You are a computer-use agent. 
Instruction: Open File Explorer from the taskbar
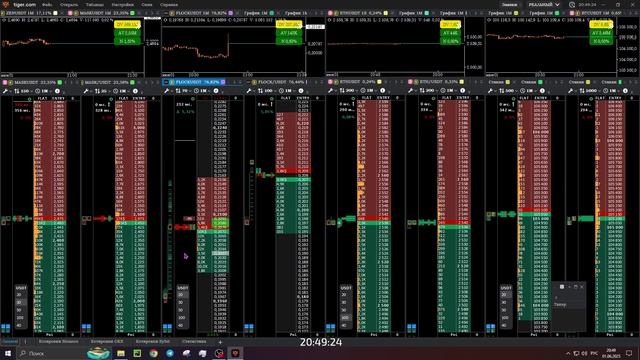121,353
